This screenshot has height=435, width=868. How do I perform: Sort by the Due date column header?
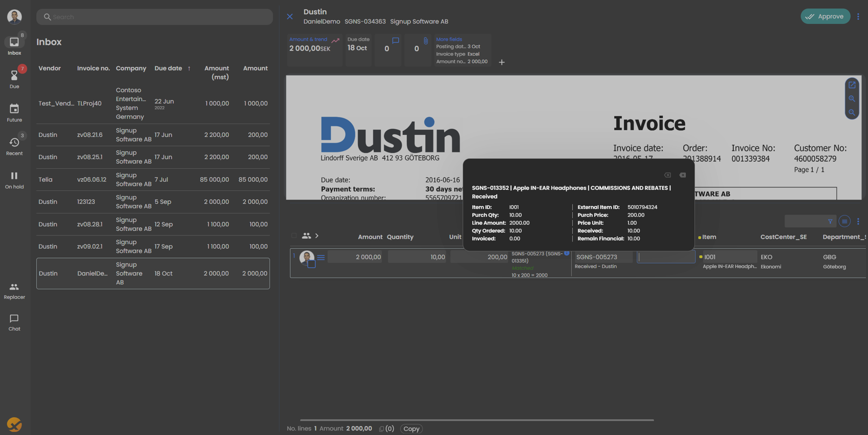tap(168, 68)
